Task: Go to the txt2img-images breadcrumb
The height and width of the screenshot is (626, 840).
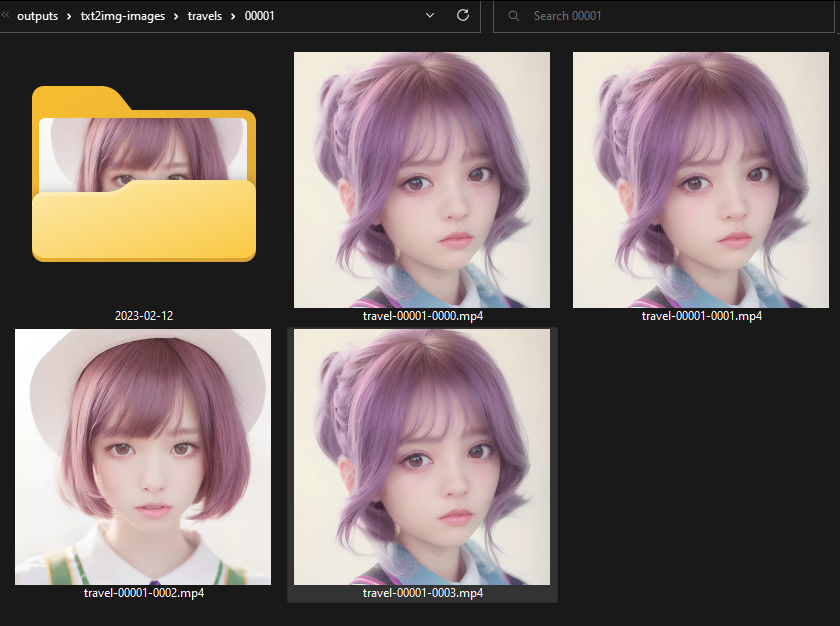Action: click(x=123, y=16)
